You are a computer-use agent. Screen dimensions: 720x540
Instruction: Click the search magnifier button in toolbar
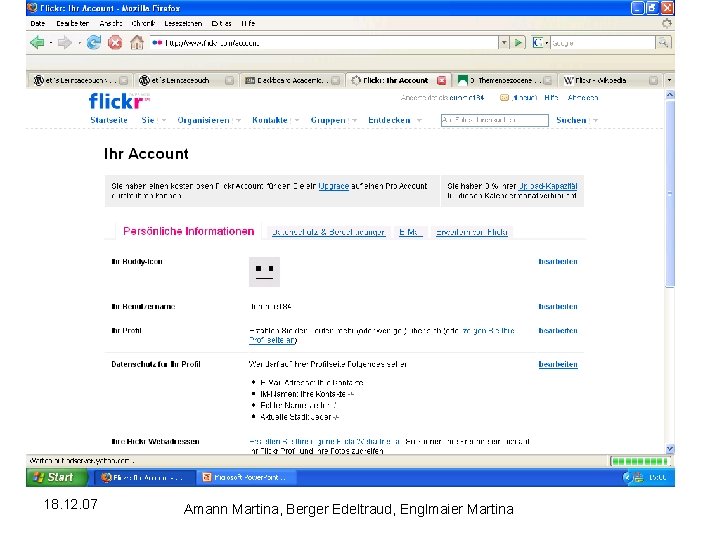(x=663, y=43)
